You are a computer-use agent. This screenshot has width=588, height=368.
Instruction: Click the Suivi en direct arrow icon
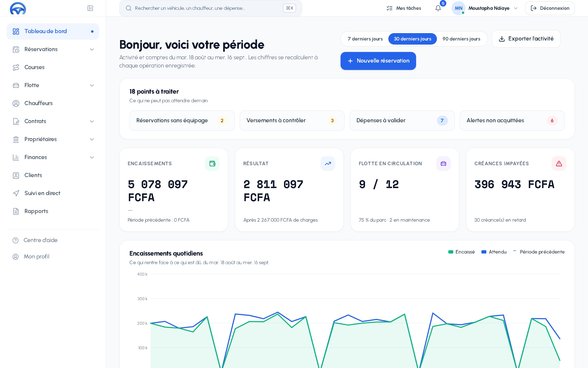click(16, 193)
